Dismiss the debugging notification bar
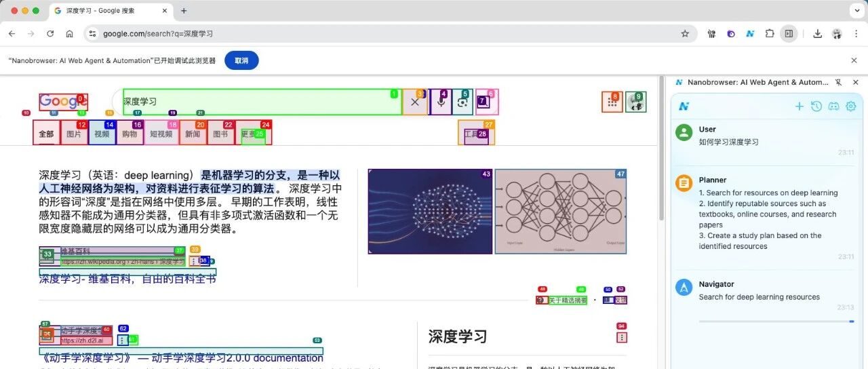Viewport: 868px width, 369px height. [854, 60]
